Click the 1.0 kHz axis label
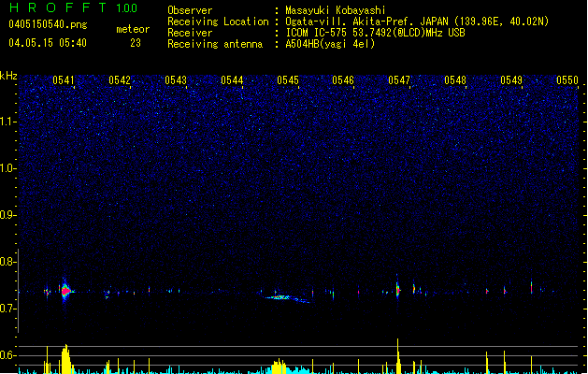The image size is (588, 374). [x=8, y=168]
